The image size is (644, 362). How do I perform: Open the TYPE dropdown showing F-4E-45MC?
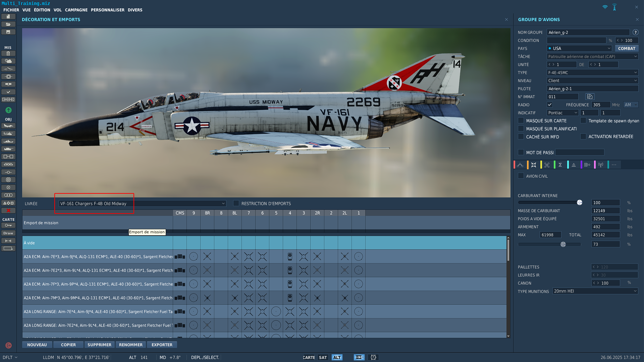(592, 72)
